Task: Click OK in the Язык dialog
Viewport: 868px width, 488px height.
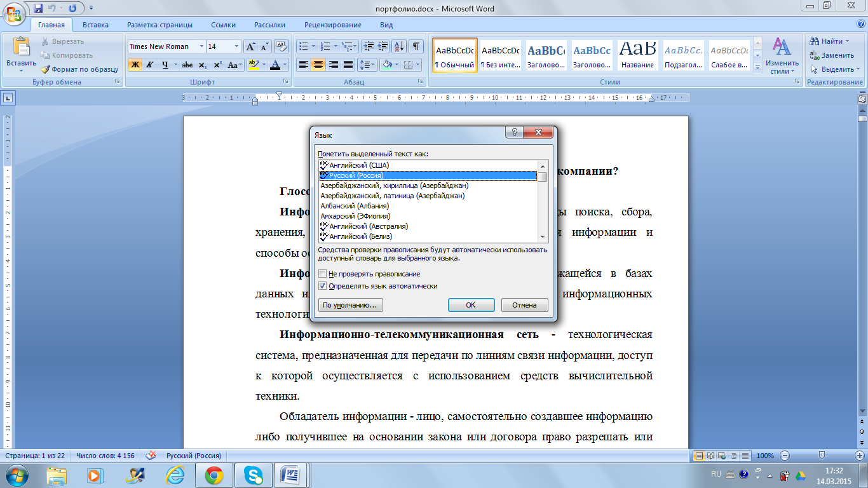Action: click(x=471, y=305)
